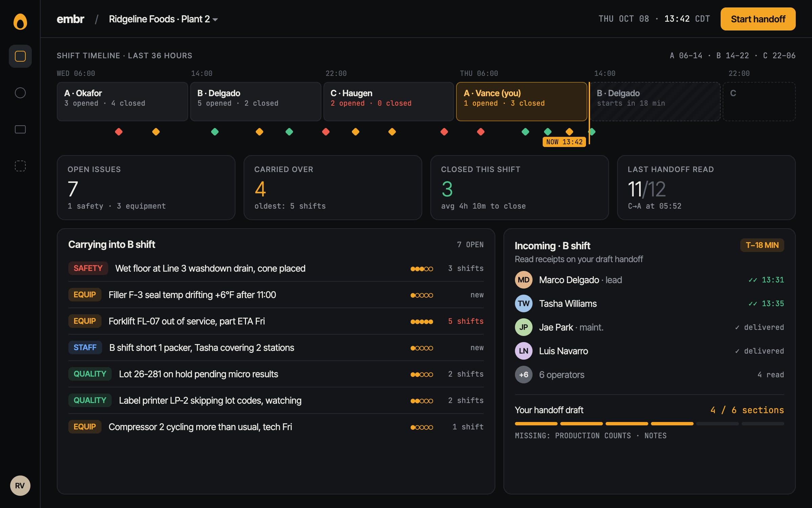
Task: Click the MD avatar for Marco Delgado
Action: pyautogui.click(x=523, y=280)
